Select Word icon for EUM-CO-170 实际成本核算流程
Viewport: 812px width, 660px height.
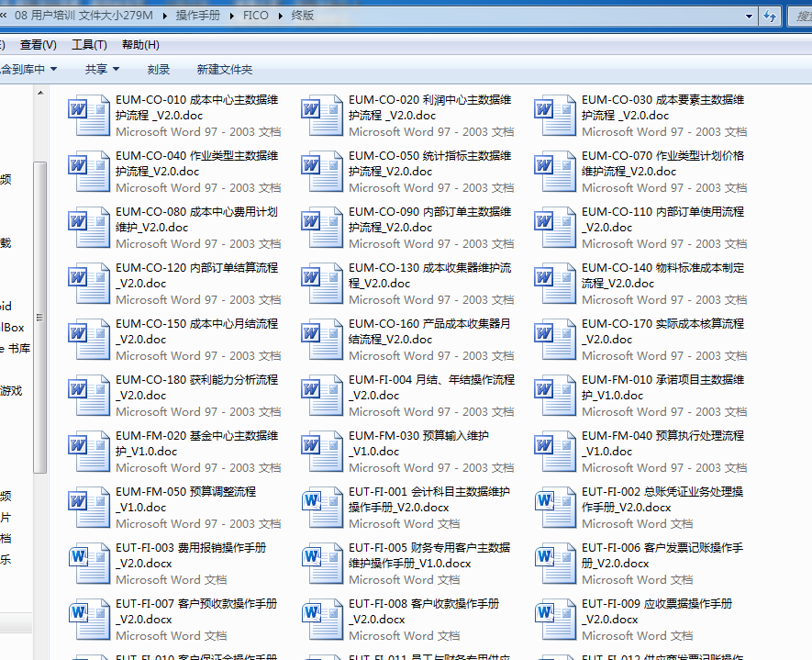click(x=554, y=339)
